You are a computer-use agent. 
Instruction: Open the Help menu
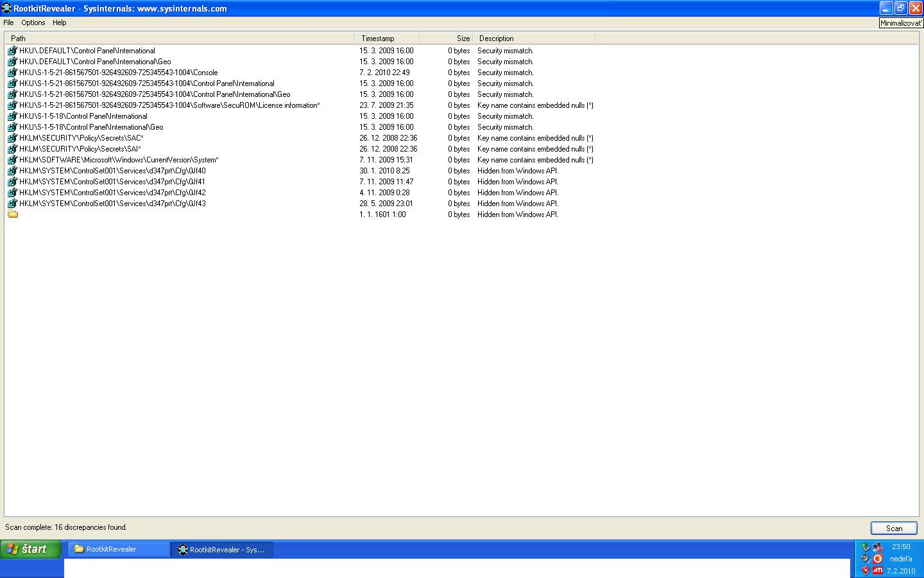coord(60,22)
